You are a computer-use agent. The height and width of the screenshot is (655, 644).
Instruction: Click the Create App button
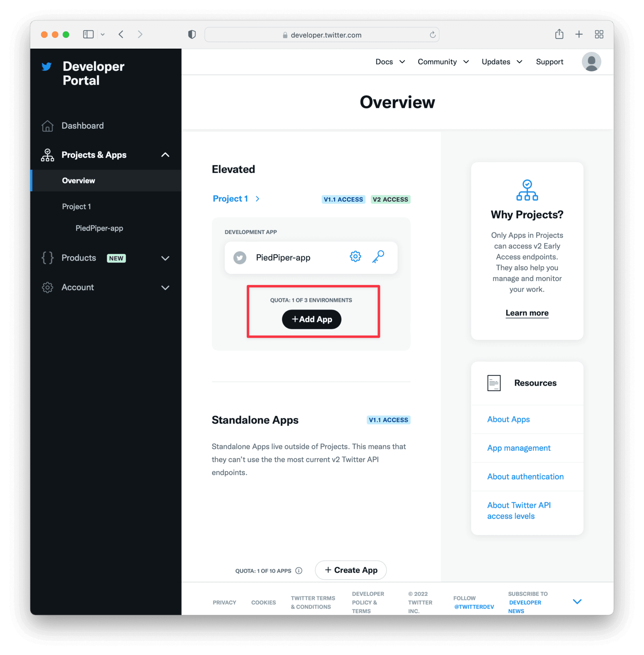coord(351,570)
